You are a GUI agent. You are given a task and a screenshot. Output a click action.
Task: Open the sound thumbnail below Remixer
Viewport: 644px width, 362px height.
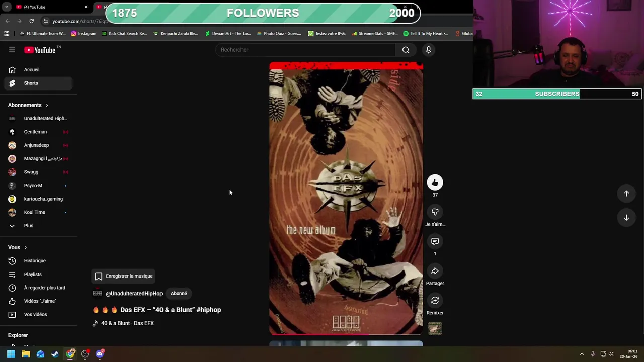coord(435,329)
